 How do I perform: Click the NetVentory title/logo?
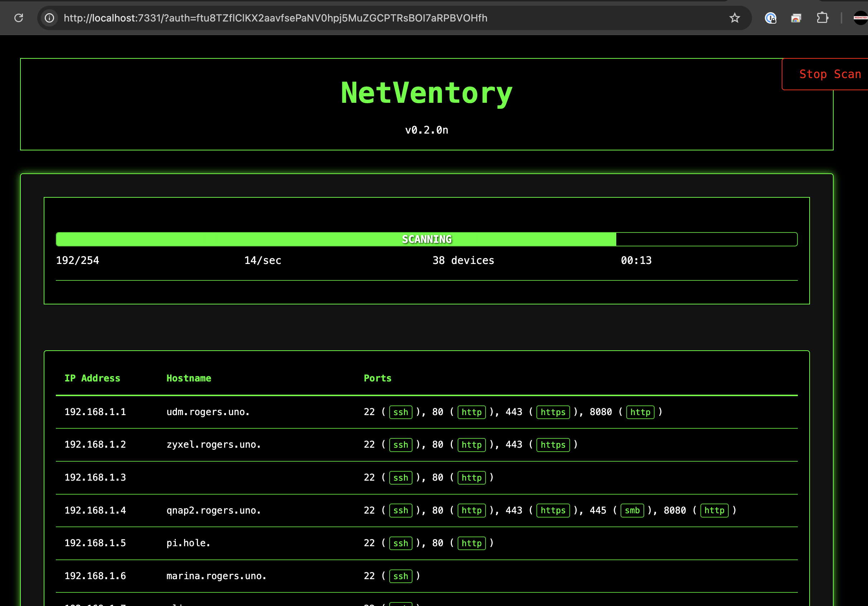click(427, 93)
